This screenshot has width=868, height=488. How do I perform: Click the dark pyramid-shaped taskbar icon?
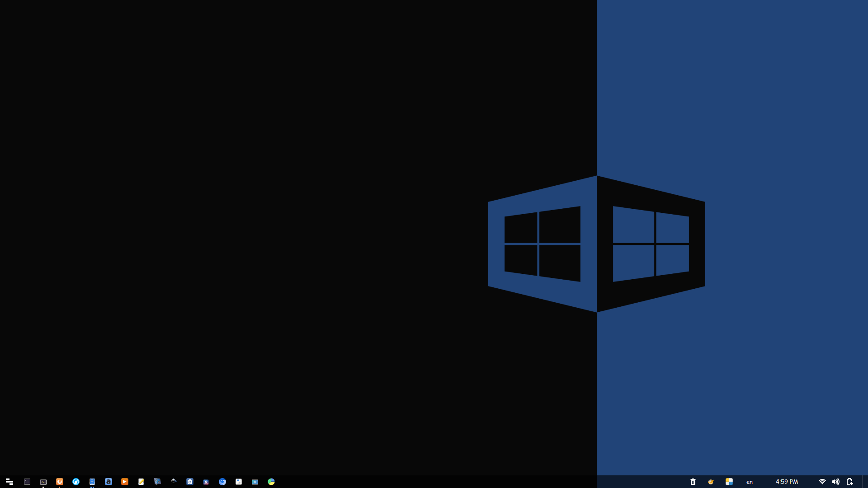174,481
